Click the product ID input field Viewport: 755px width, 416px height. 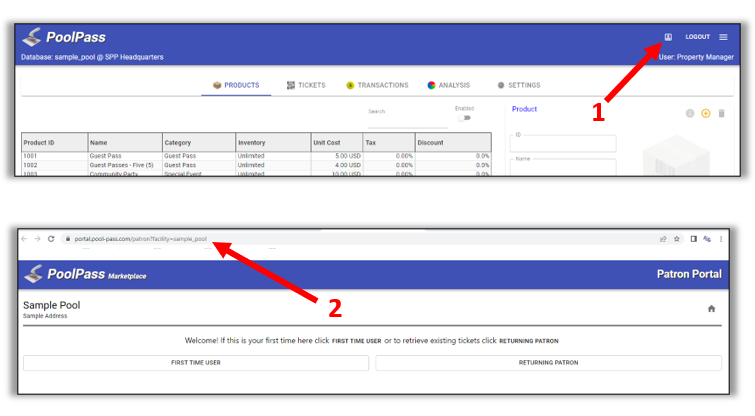pyautogui.click(x=563, y=143)
